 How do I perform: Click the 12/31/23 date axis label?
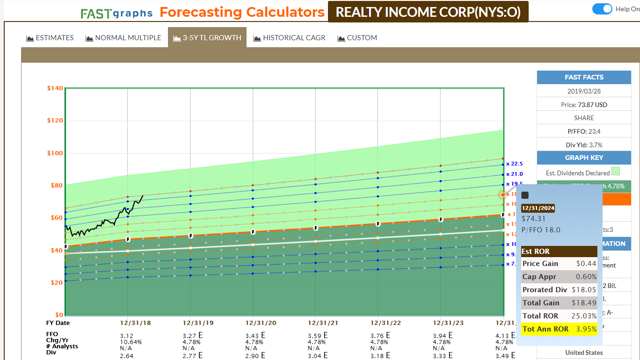pos(448,323)
